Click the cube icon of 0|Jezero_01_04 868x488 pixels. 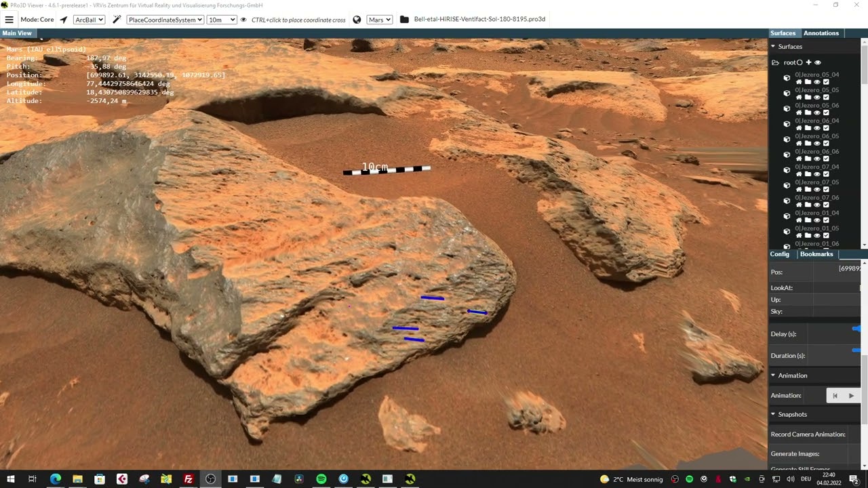coord(787,216)
